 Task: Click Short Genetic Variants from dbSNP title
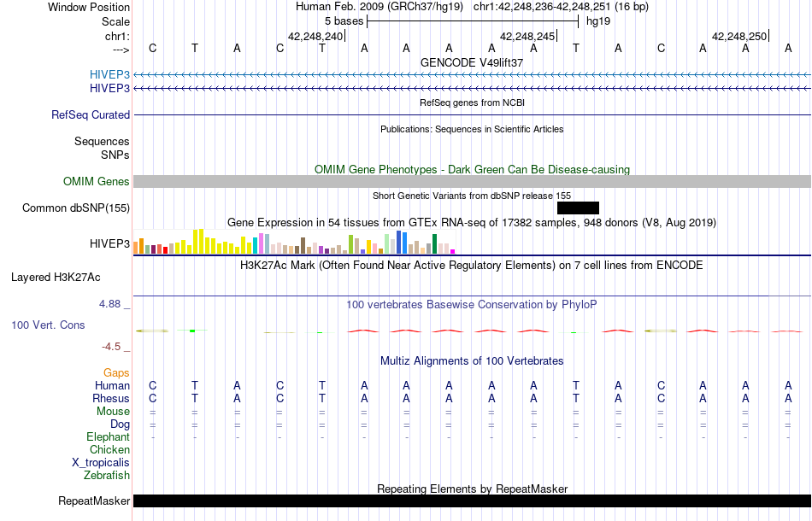tap(472, 196)
